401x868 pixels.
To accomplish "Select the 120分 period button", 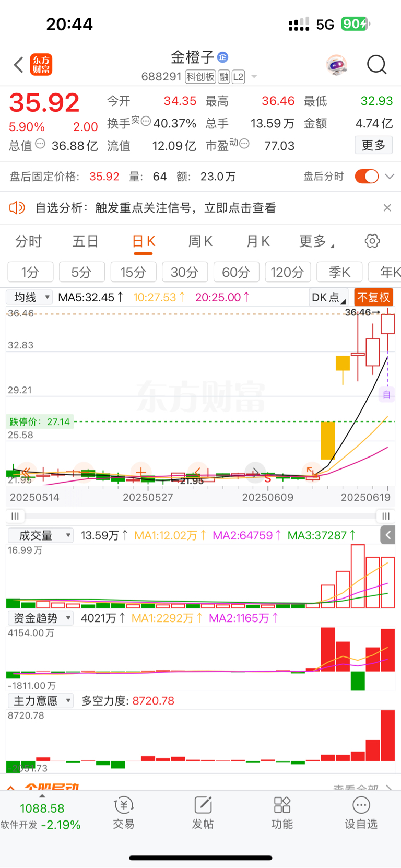I will (x=288, y=272).
